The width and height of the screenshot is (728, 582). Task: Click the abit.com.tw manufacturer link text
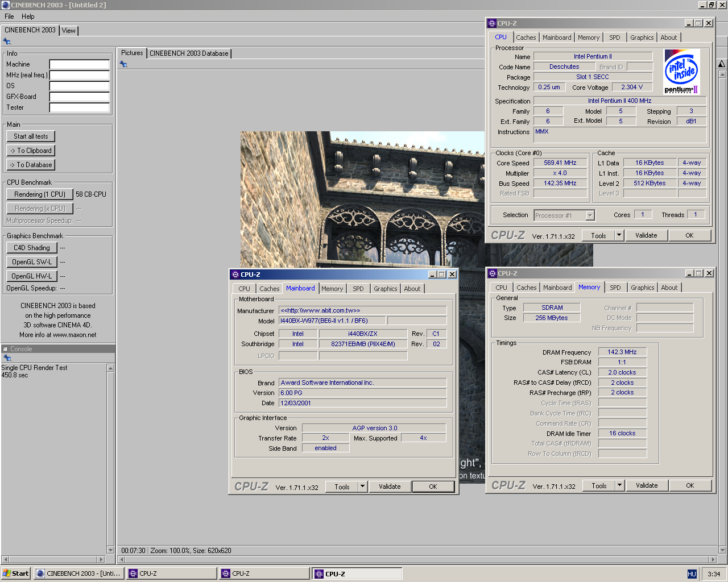click(320, 310)
